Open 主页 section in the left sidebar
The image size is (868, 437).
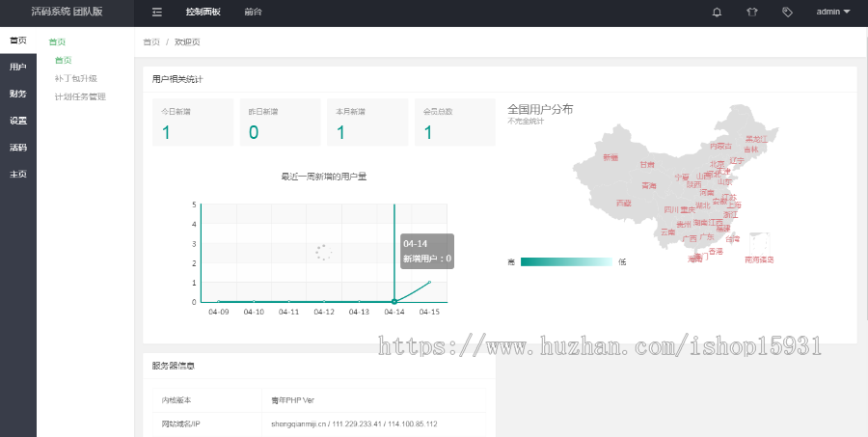point(18,174)
